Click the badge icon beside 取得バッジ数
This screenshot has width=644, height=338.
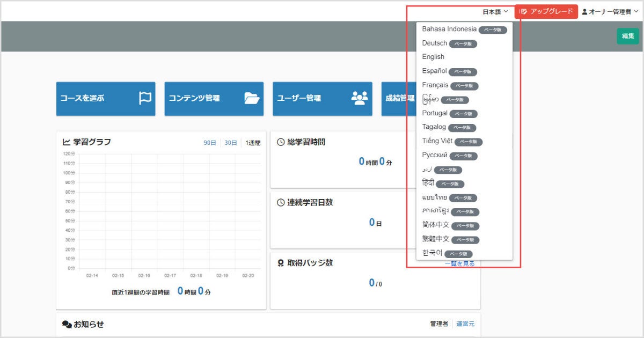280,262
